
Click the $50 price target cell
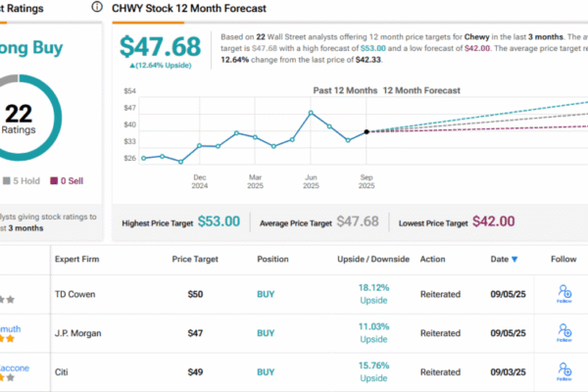195,294
